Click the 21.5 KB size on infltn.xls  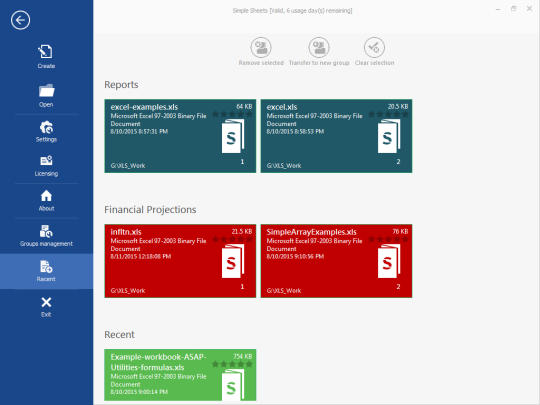coord(242,231)
